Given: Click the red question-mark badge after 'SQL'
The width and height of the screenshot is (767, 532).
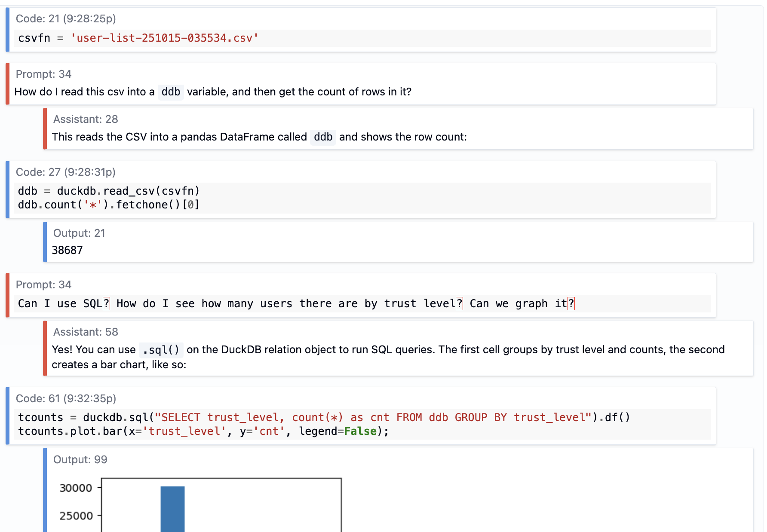Looking at the screenshot, I should point(106,303).
